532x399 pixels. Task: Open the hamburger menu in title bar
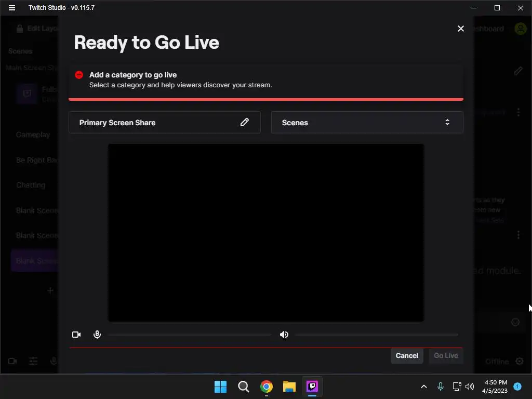pos(12,8)
